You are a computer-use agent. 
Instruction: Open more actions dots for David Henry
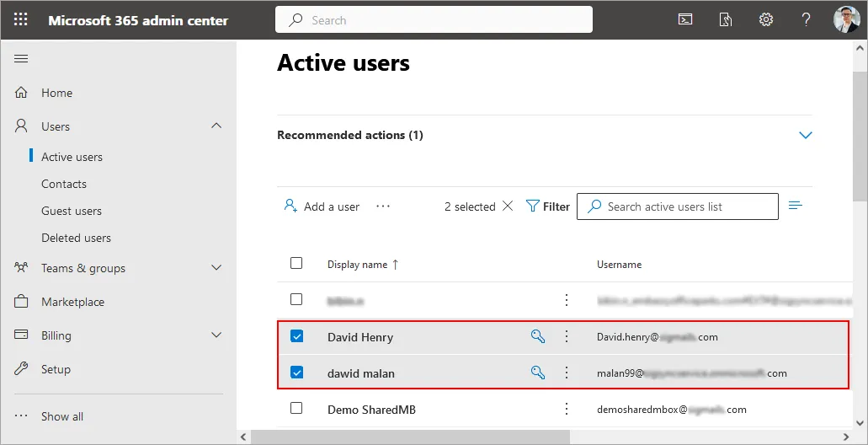tap(567, 336)
